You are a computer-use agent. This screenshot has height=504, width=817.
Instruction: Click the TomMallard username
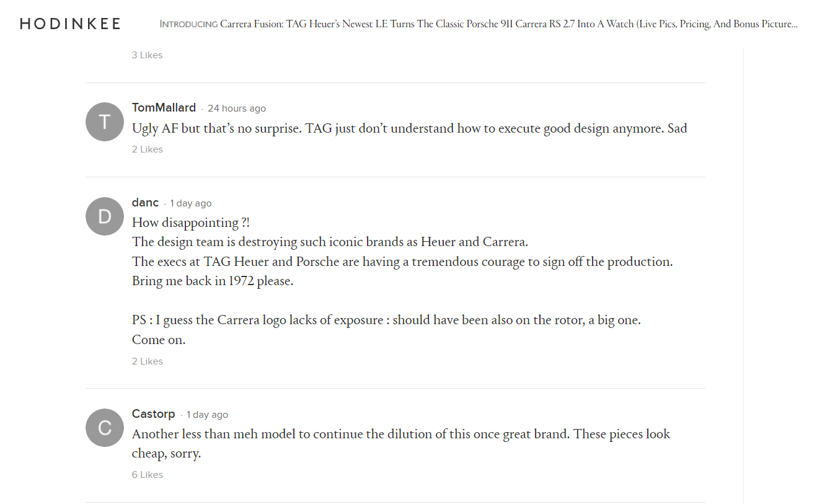pos(164,108)
